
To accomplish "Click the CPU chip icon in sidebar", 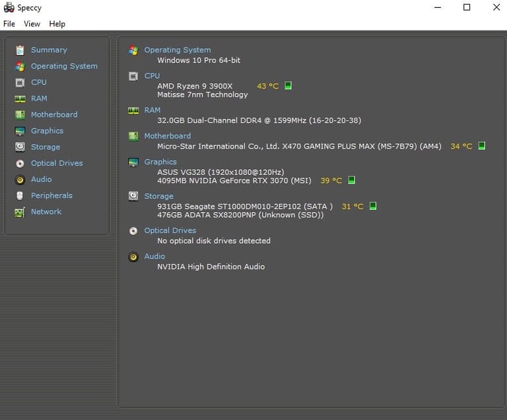I will (x=20, y=83).
